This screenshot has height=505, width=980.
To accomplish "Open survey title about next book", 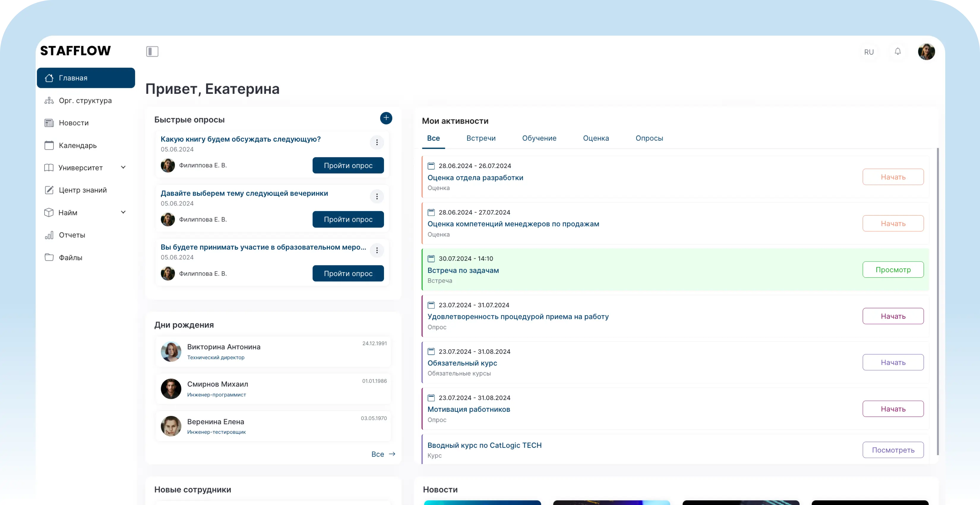I will [241, 139].
